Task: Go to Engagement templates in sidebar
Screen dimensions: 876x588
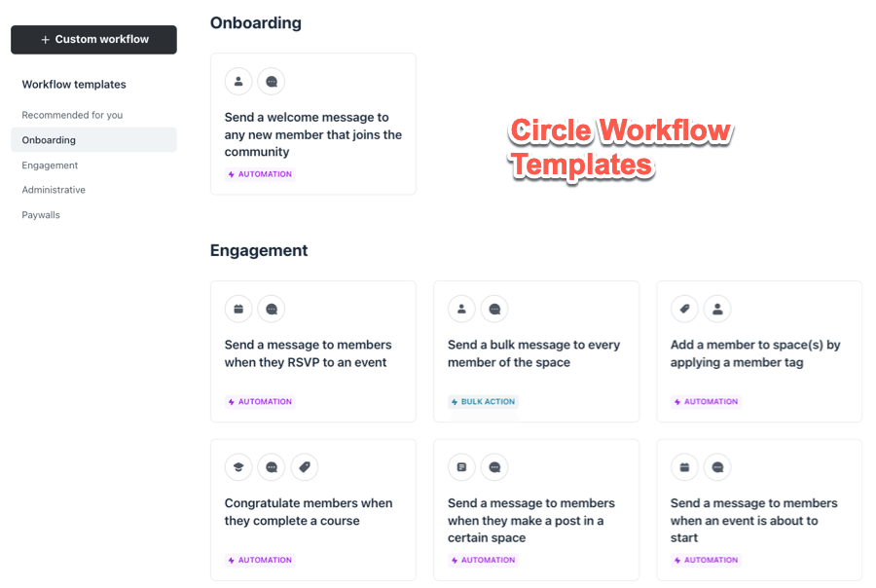Action: 50,165
